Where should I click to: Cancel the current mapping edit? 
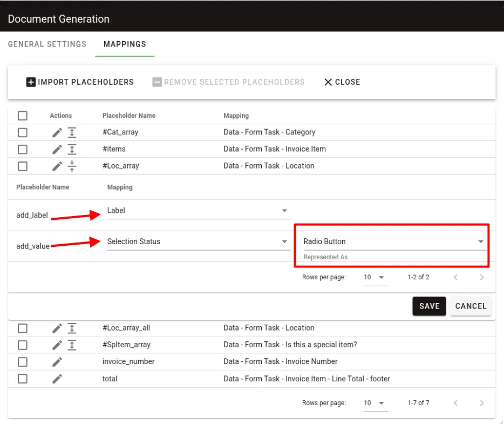pyautogui.click(x=471, y=306)
